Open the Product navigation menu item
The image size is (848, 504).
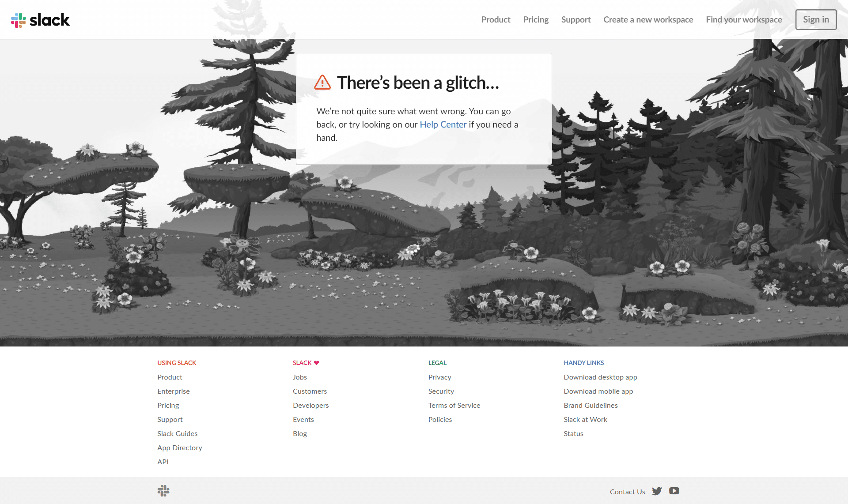(496, 19)
